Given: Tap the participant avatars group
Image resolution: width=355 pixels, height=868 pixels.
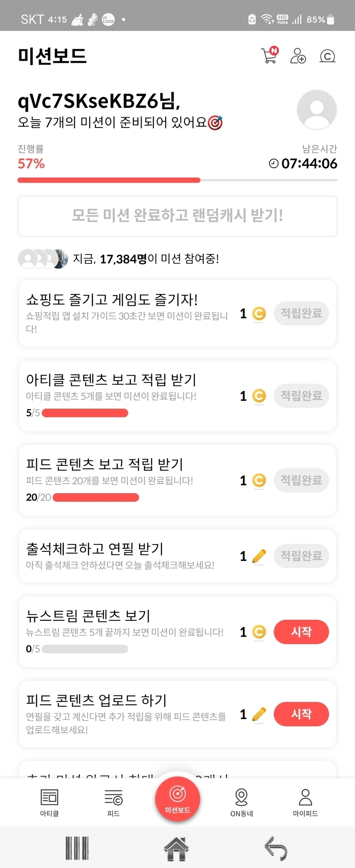Looking at the screenshot, I should [x=43, y=259].
